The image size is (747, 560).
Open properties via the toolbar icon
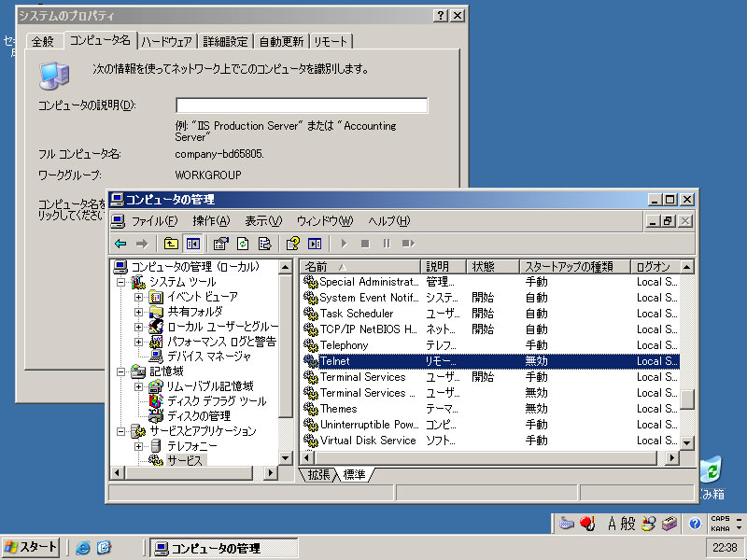coord(220,244)
